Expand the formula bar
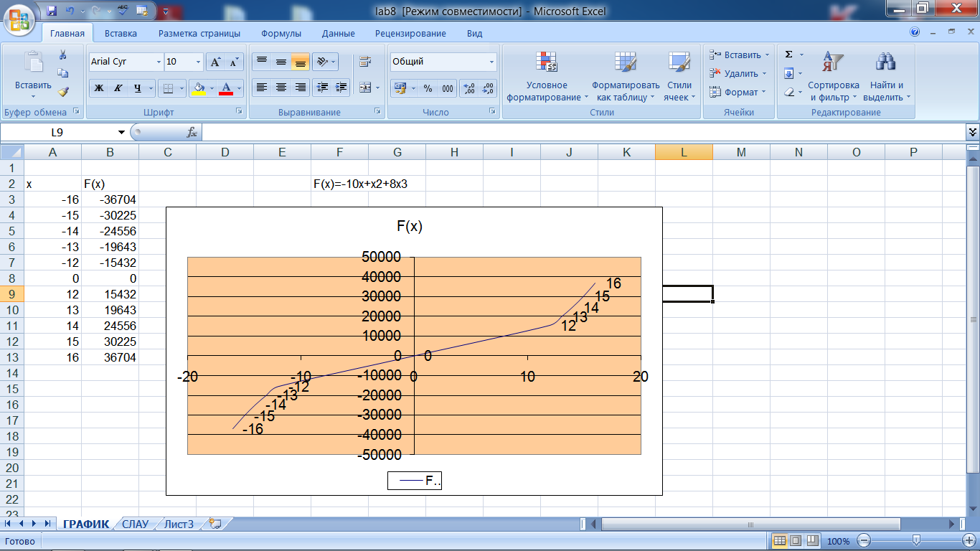The width and height of the screenshot is (980, 551). (x=973, y=132)
